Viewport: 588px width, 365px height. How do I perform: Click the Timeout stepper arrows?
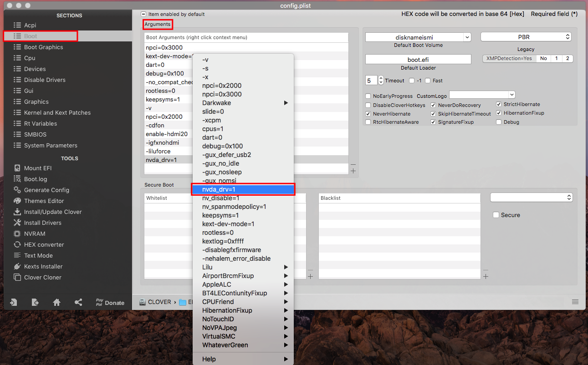[x=381, y=81]
